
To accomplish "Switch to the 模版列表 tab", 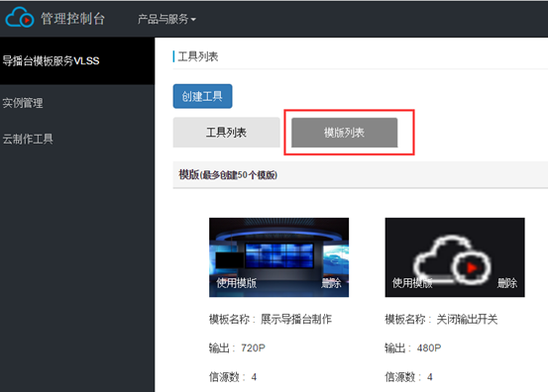I will coord(344,133).
